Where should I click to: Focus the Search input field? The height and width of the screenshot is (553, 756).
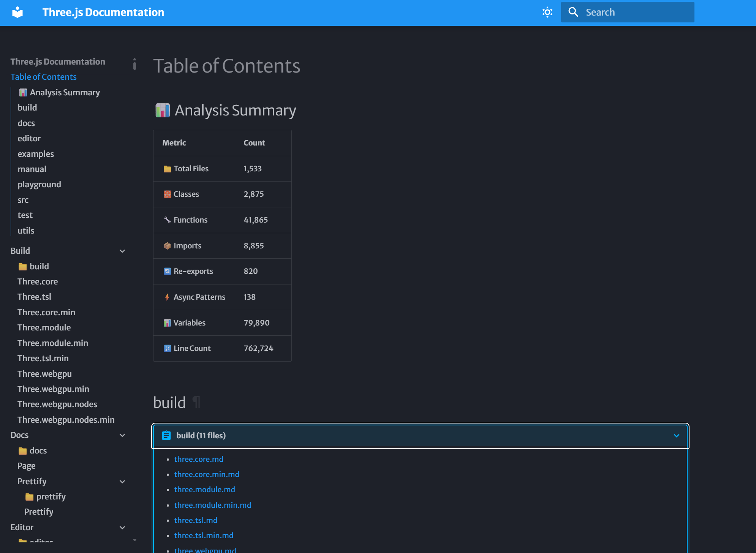(628, 13)
